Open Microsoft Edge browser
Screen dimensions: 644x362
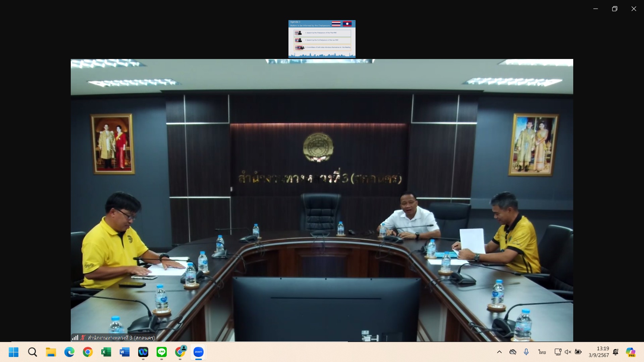pyautogui.click(x=69, y=352)
